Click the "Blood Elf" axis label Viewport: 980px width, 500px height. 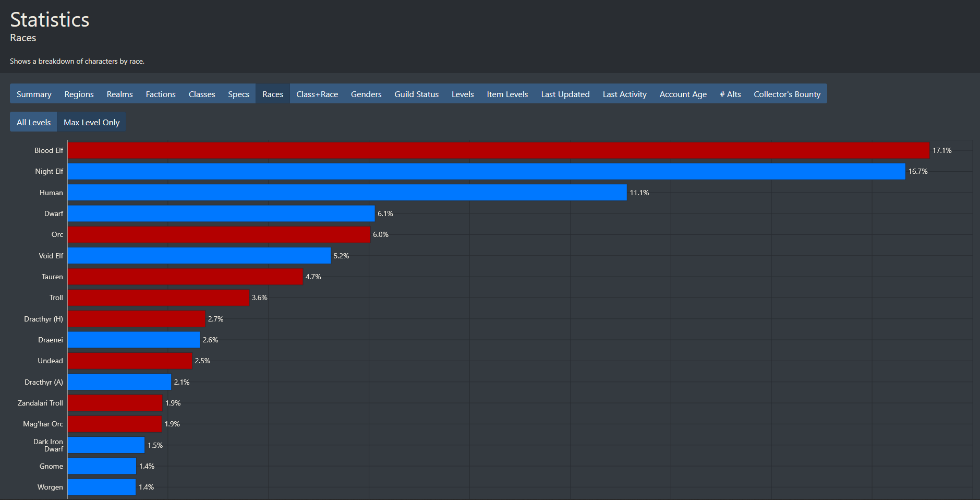pyautogui.click(x=49, y=150)
